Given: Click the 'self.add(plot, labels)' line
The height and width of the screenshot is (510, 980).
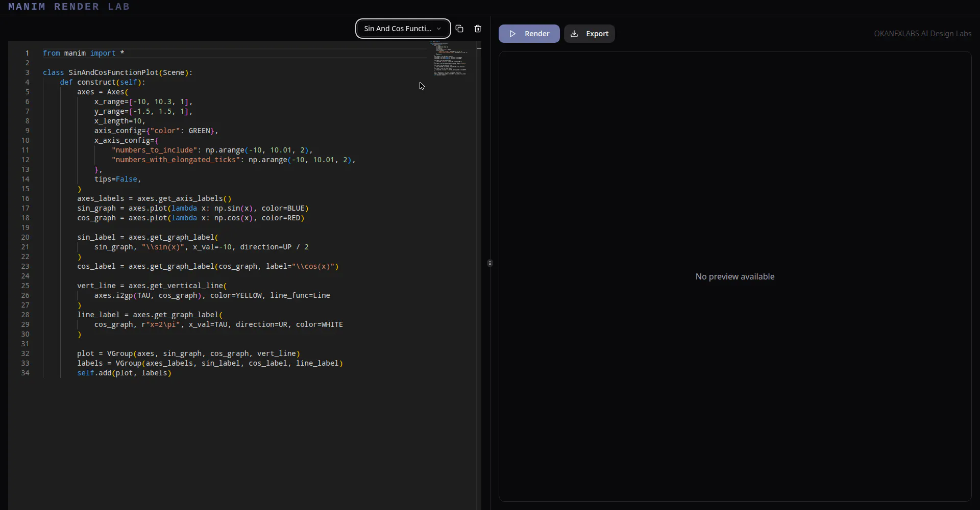Looking at the screenshot, I should (x=124, y=373).
